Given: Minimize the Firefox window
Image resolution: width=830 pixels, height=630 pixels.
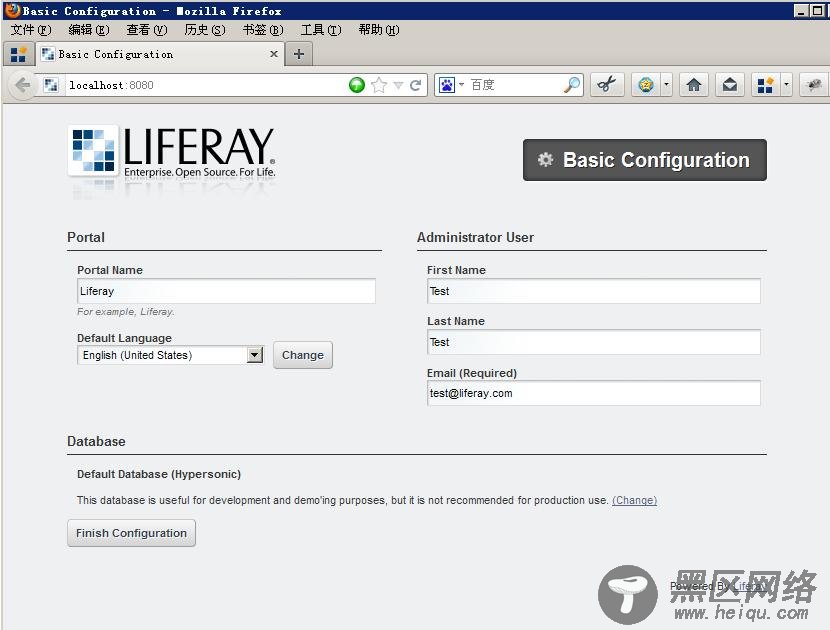Looking at the screenshot, I should point(801,10).
